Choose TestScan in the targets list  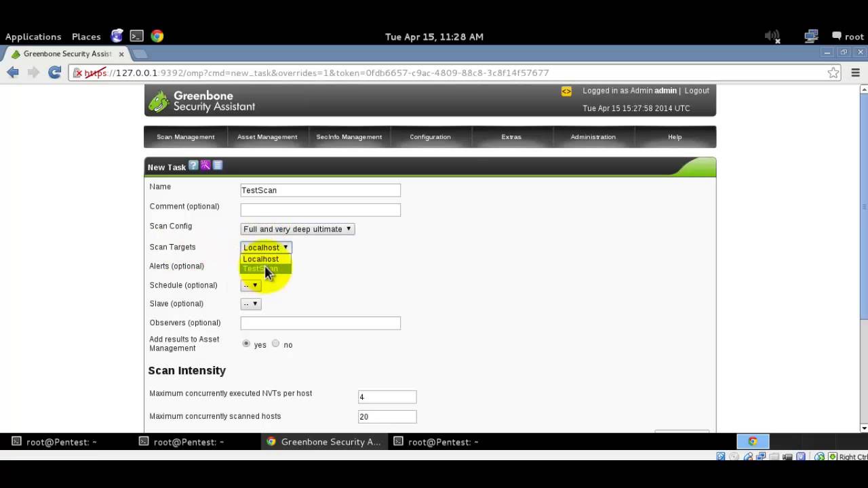[266, 268]
